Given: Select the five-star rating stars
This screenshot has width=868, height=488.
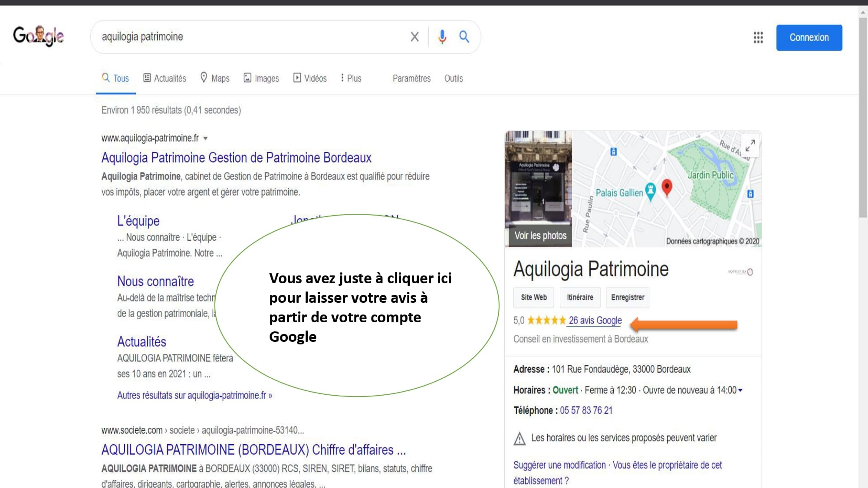Looking at the screenshot, I should coord(546,321).
